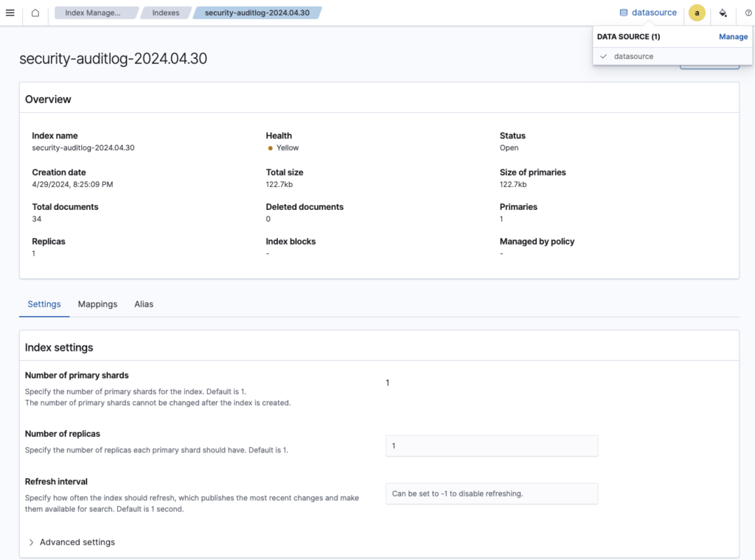Screen dimensions: 755x560
Task: Go to the Home icon
Action: 35,13
